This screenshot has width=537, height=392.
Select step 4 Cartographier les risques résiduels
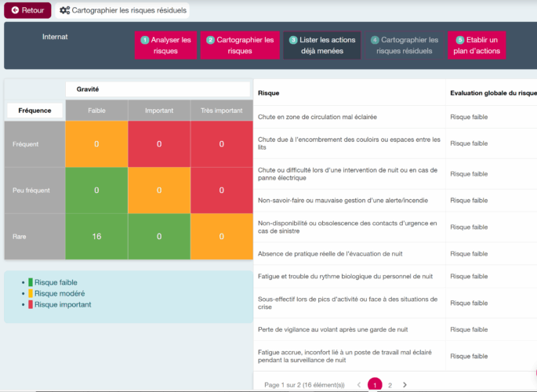point(405,45)
